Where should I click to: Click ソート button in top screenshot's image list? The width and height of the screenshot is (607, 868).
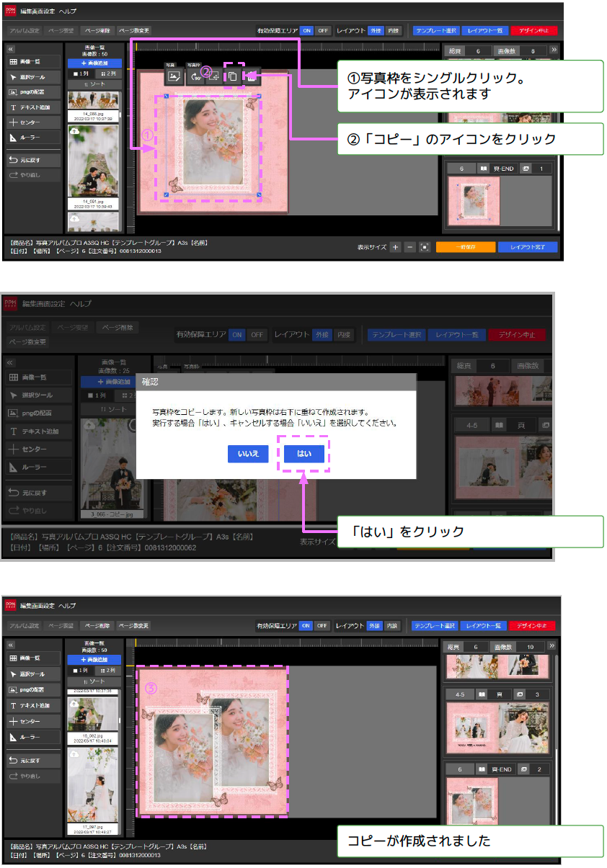point(94,84)
